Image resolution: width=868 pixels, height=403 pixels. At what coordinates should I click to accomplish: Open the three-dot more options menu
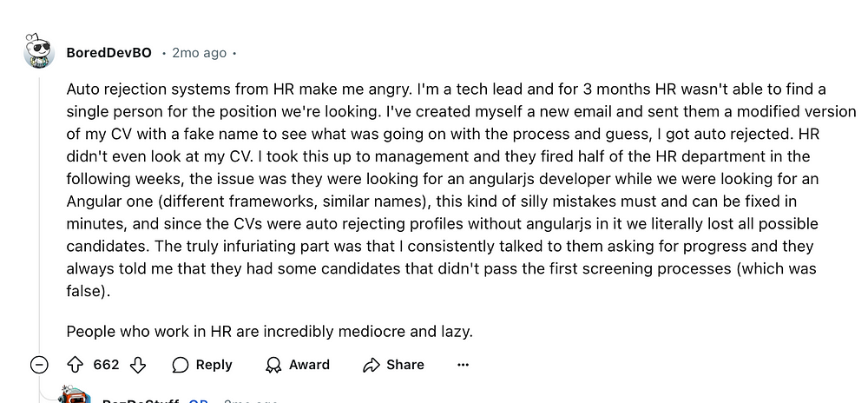[463, 365]
